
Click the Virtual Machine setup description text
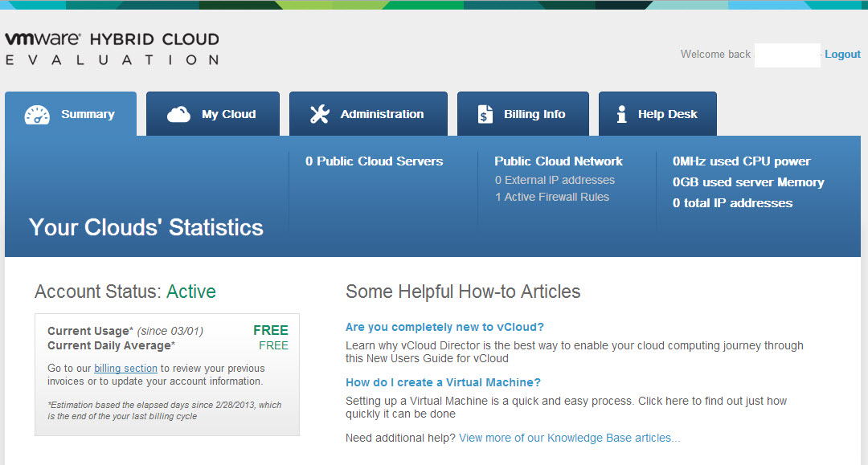(x=567, y=407)
